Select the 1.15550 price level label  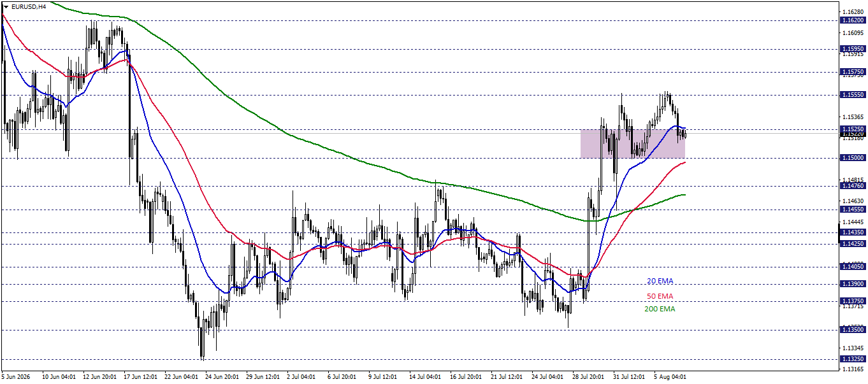pos(853,94)
